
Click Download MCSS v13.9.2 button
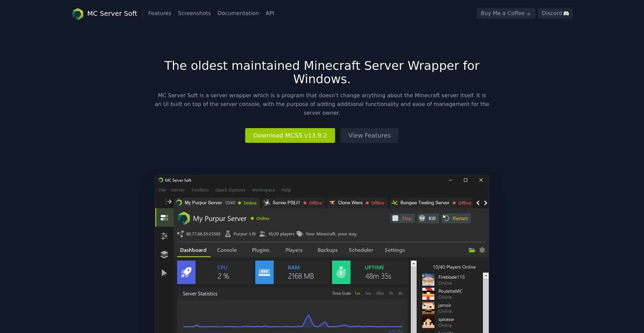[x=290, y=135]
